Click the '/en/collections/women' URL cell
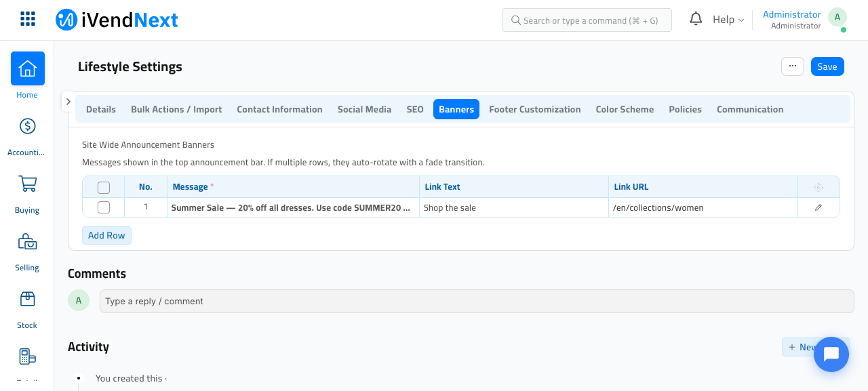The image size is (868, 391). pyautogui.click(x=703, y=207)
